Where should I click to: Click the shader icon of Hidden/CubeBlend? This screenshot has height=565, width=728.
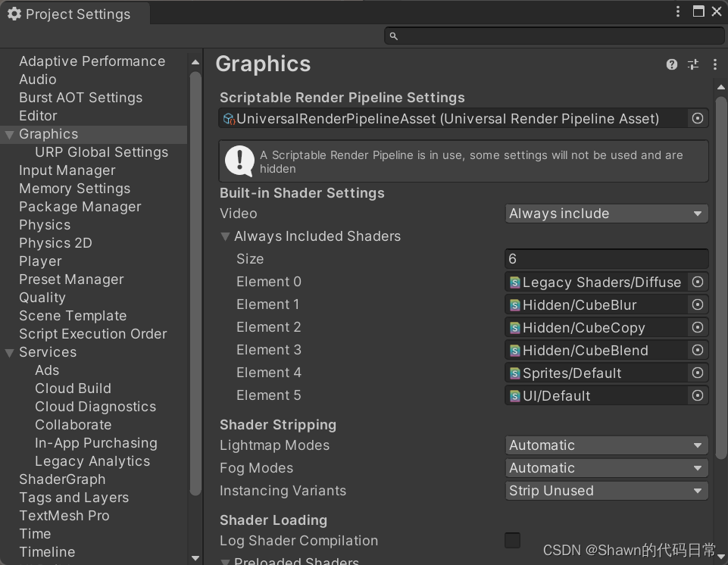click(x=514, y=351)
